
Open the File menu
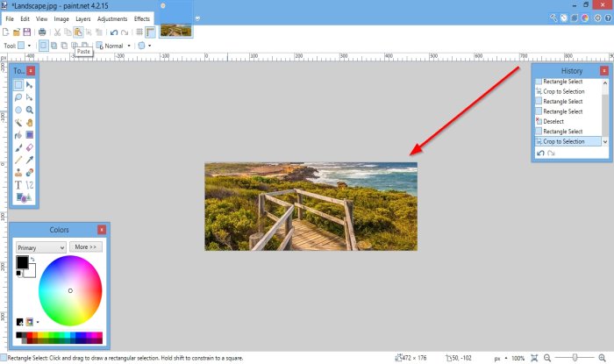10,18
